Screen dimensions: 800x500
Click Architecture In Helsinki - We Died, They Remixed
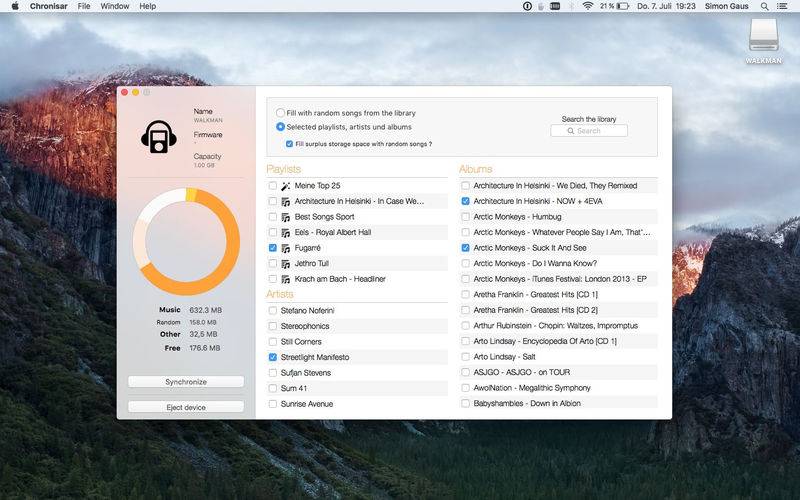[x=555, y=186]
